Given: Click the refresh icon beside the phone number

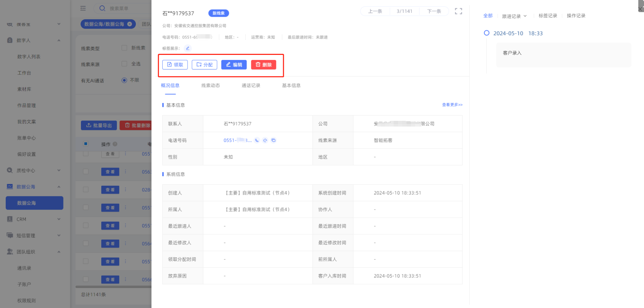Looking at the screenshot, I should pyautogui.click(x=265, y=140).
